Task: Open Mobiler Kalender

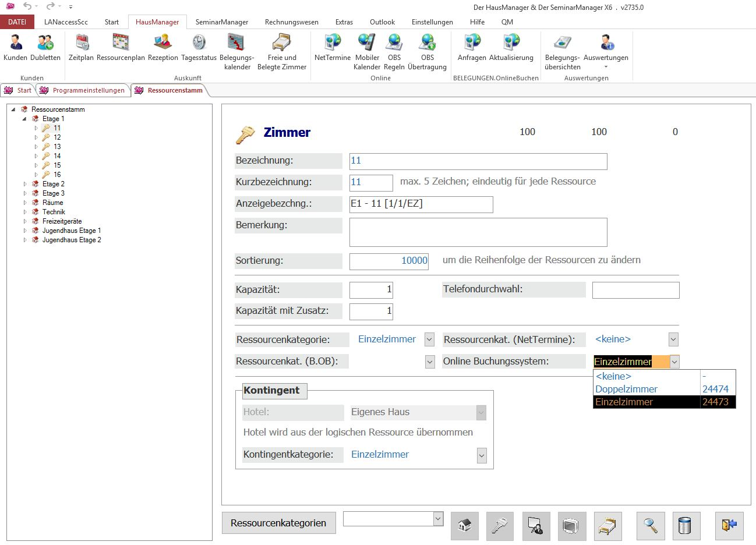Action: click(x=367, y=51)
